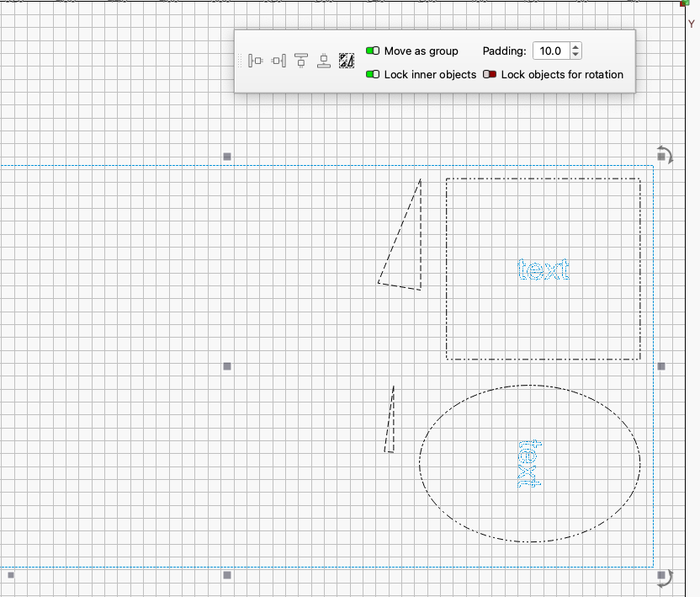This screenshot has height=597, width=700.
Task: Click the top-center selection handle
Action: coord(226,157)
